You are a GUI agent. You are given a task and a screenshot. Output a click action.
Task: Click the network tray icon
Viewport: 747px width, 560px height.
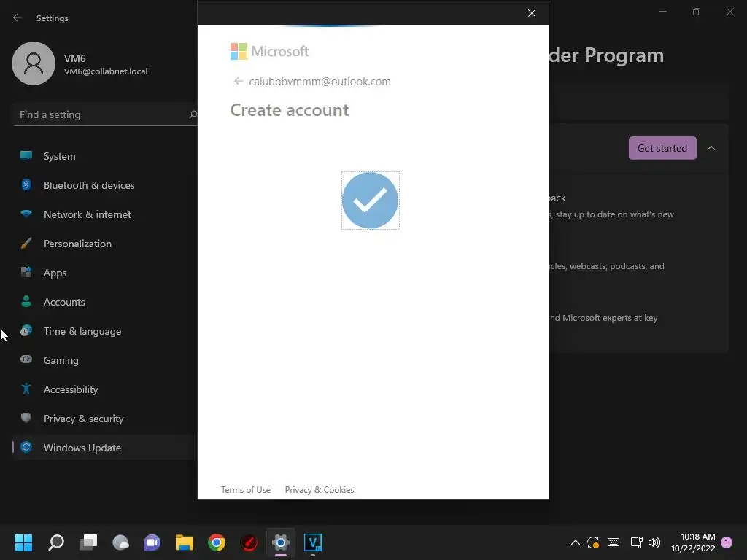click(x=636, y=542)
